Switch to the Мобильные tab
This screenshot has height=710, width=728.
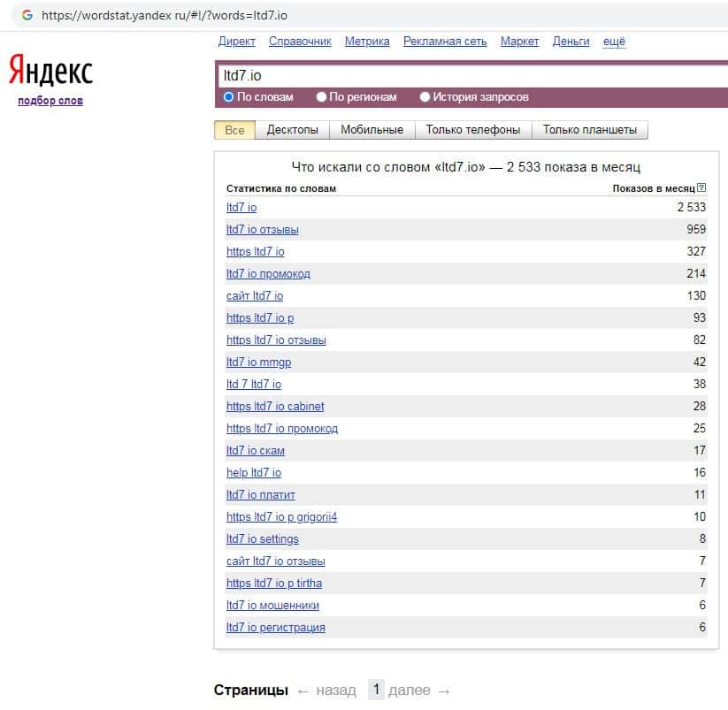point(372,130)
